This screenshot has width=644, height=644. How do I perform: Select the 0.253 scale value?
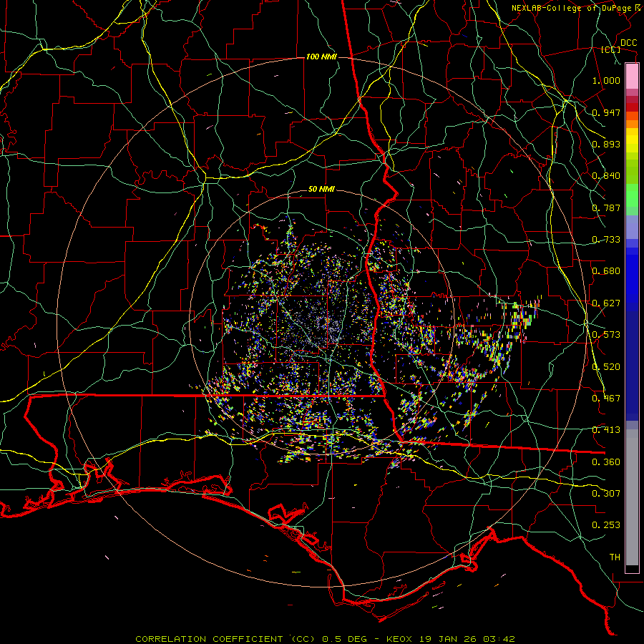(606, 525)
